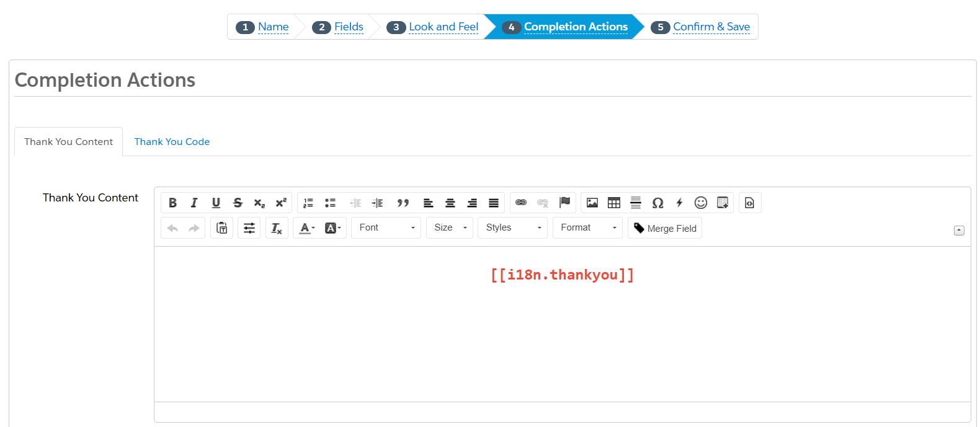The height and width of the screenshot is (427, 980).
Task: Open the Font dropdown
Action: point(386,228)
